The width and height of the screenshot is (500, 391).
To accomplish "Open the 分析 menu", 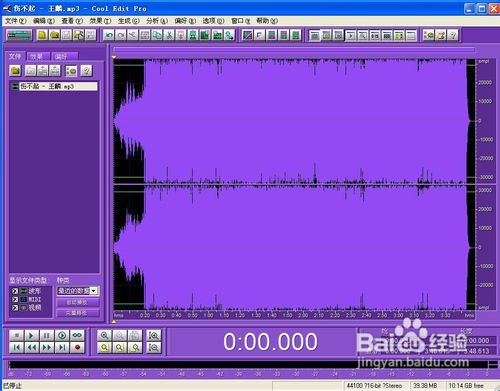I will coord(157,21).
